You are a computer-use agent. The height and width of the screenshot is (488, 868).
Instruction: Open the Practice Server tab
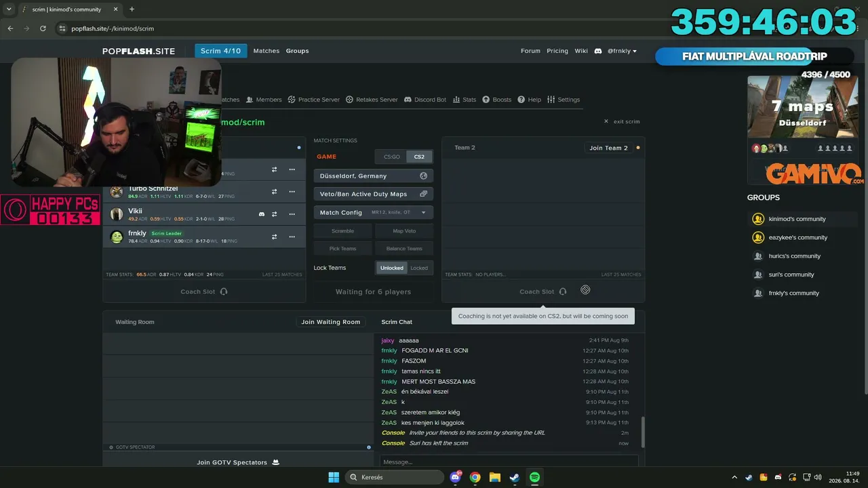(314, 100)
